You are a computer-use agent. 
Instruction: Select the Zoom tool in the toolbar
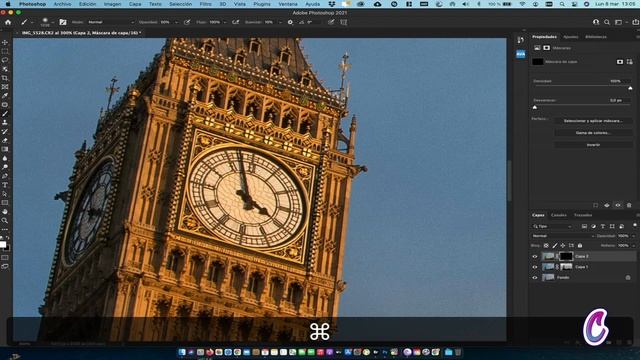pos(5,220)
